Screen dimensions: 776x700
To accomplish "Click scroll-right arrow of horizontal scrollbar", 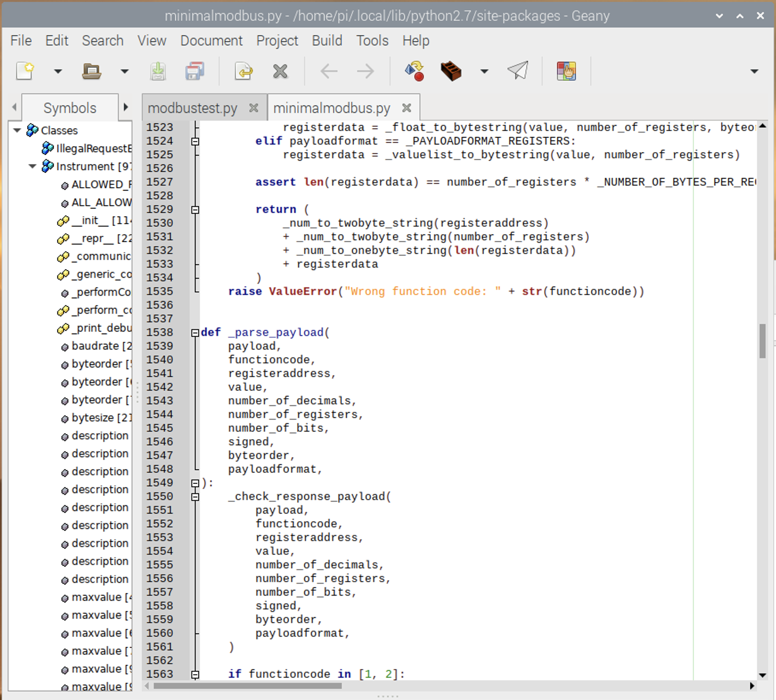I will [x=752, y=686].
